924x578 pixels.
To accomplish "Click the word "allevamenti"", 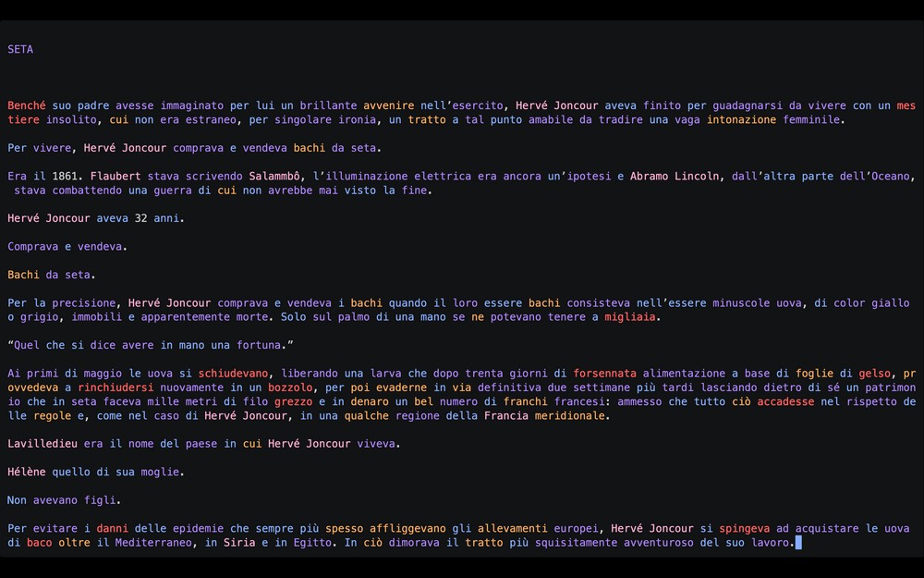I will 512,528.
